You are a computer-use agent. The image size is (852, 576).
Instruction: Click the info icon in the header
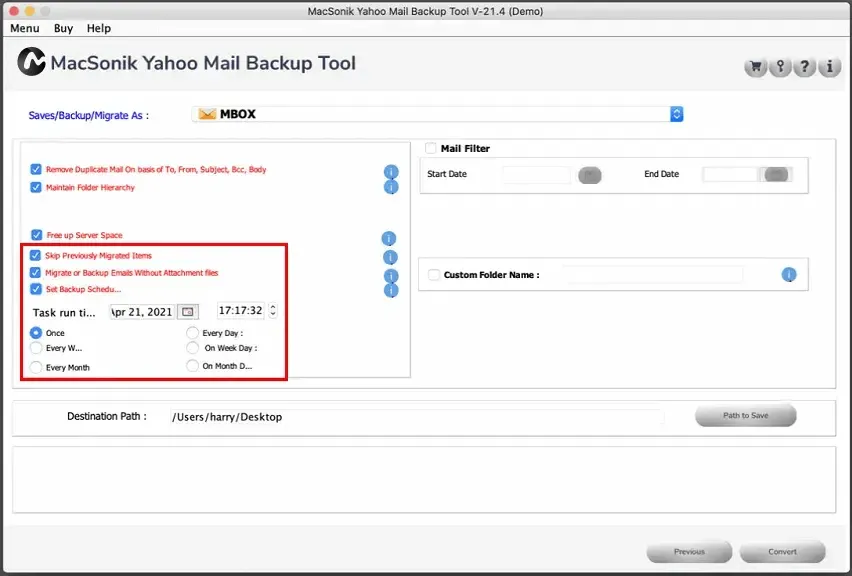click(x=829, y=67)
